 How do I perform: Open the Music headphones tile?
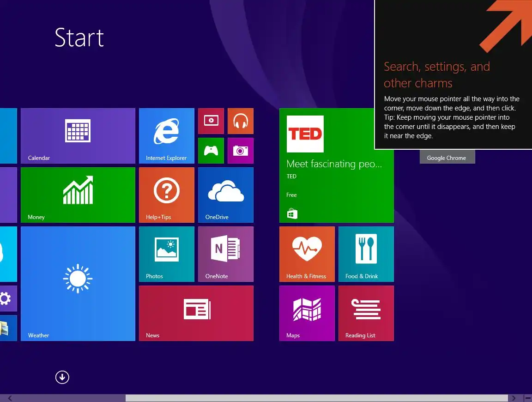click(x=241, y=121)
